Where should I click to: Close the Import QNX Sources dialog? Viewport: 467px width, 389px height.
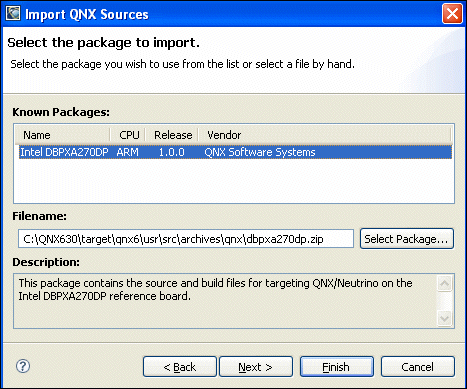pyautogui.click(x=452, y=14)
